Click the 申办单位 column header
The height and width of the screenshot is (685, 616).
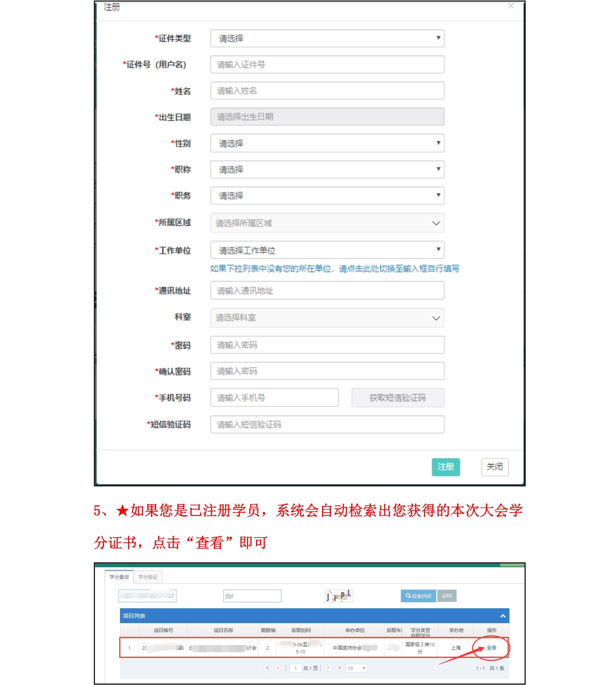pyautogui.click(x=355, y=630)
